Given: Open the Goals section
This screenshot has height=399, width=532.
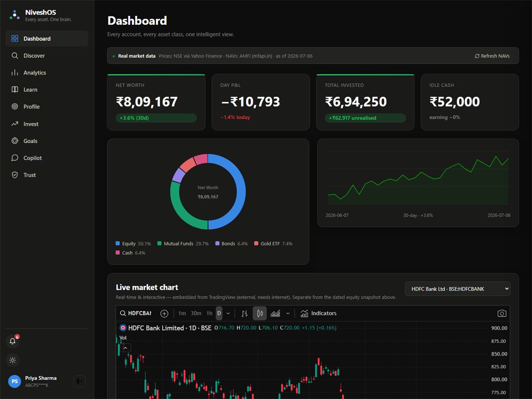Looking at the screenshot, I should (x=47, y=141).
